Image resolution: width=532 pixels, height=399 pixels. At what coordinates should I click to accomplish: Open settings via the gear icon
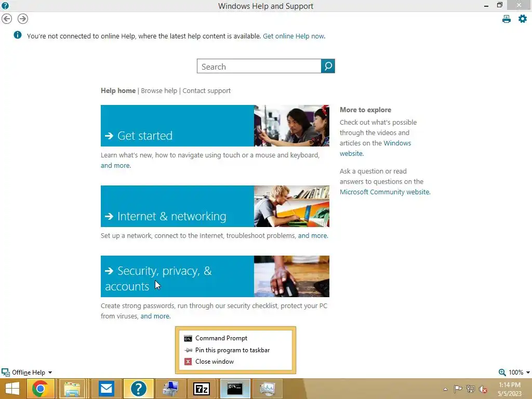coord(523,19)
